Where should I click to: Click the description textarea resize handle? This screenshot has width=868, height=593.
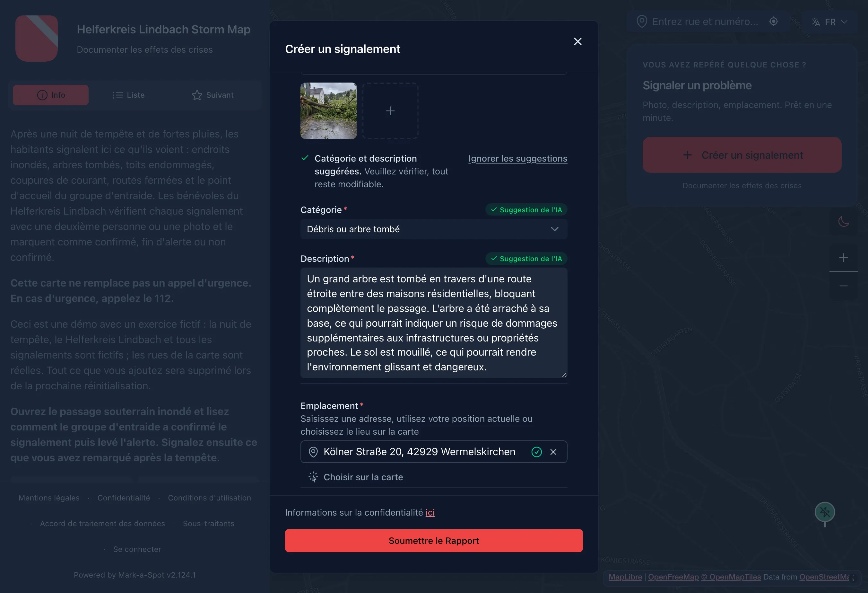tap(564, 375)
